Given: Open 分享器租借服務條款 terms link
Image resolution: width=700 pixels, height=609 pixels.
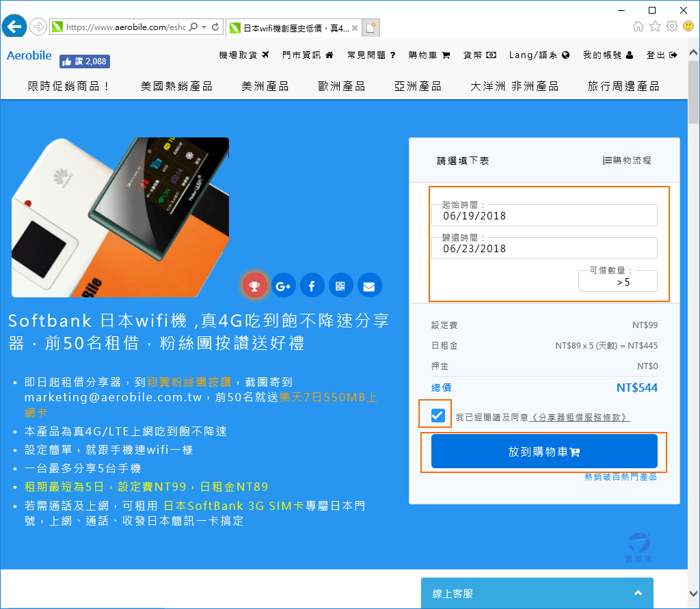Looking at the screenshot, I should point(580,418).
